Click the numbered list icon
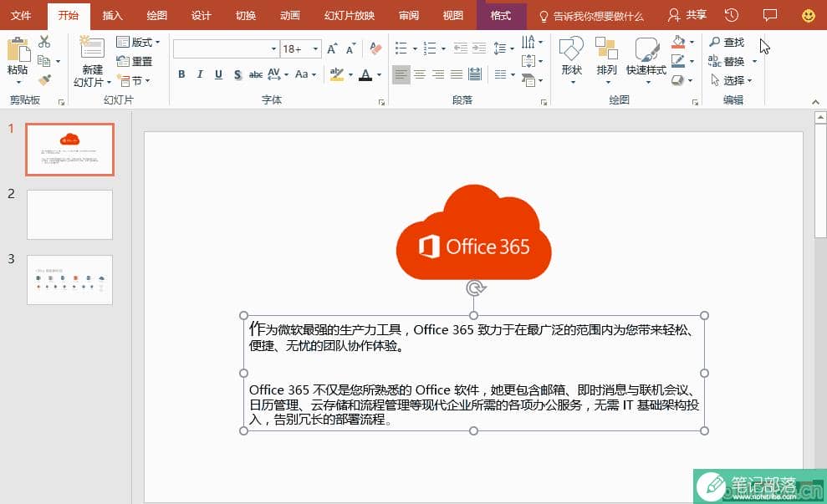The height and width of the screenshot is (504, 827). [x=431, y=48]
